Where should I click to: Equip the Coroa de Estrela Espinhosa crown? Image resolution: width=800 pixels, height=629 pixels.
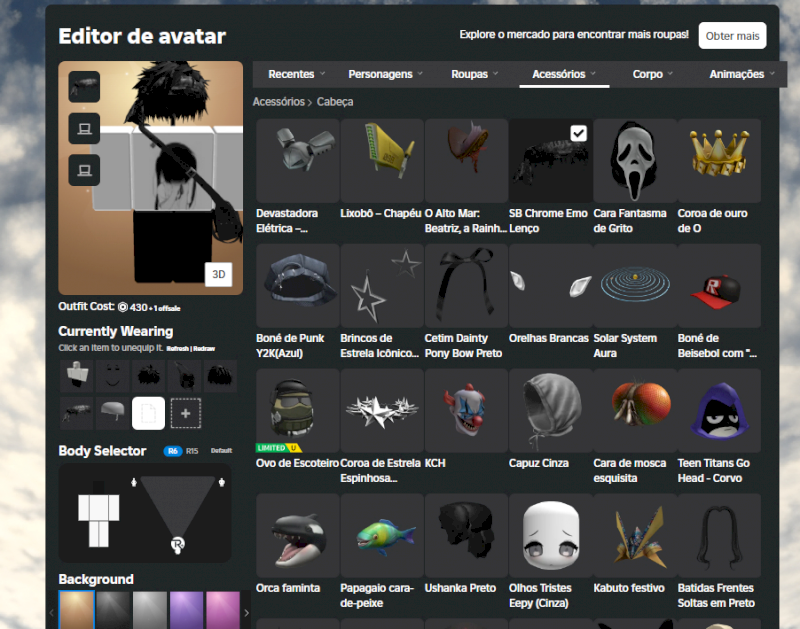(x=382, y=411)
